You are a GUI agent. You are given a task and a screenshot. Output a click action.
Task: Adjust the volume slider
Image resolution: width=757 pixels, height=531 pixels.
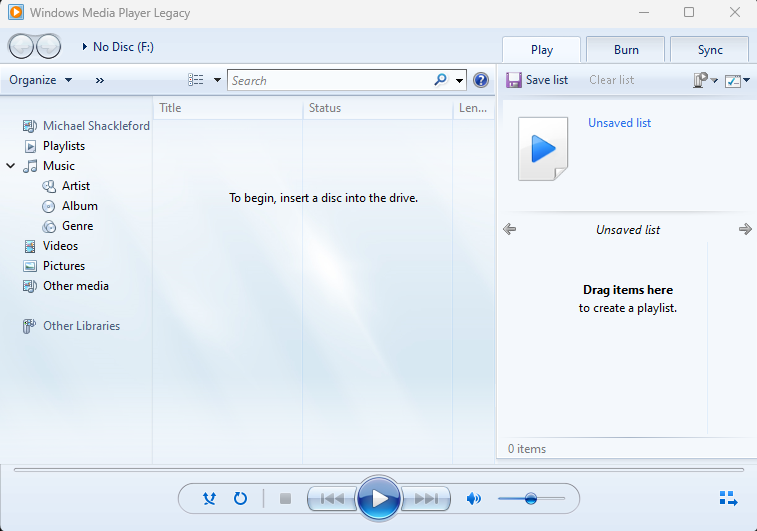coord(531,498)
